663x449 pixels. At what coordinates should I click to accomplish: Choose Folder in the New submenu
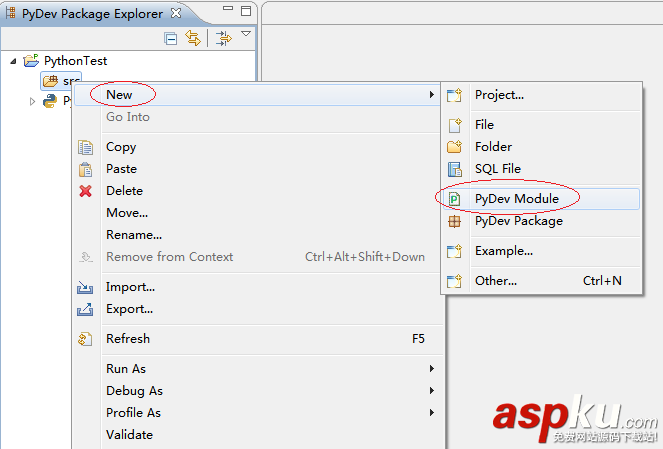pyautogui.click(x=541, y=147)
